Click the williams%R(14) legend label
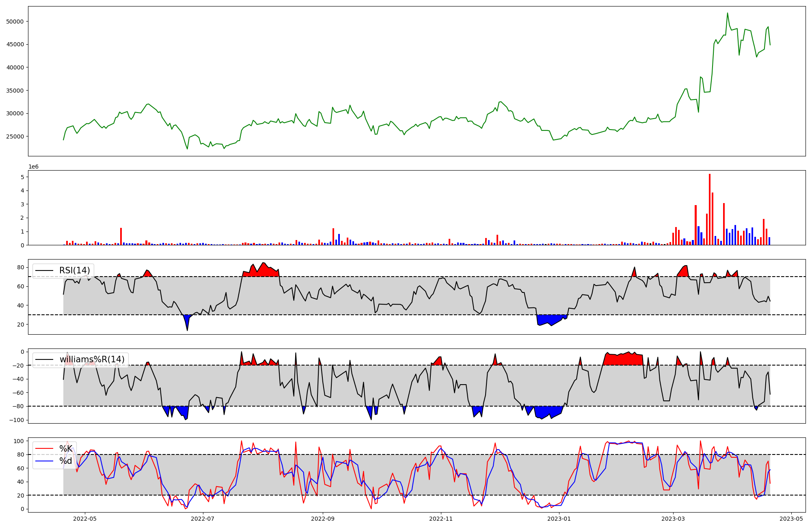The height and width of the screenshot is (528, 812). tap(92, 359)
